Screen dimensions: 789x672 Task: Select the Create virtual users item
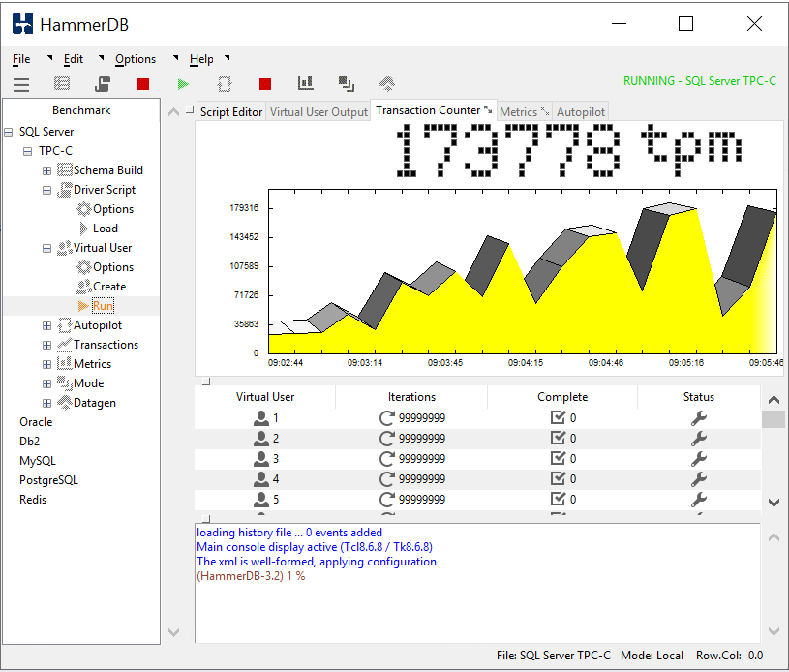coord(109,287)
